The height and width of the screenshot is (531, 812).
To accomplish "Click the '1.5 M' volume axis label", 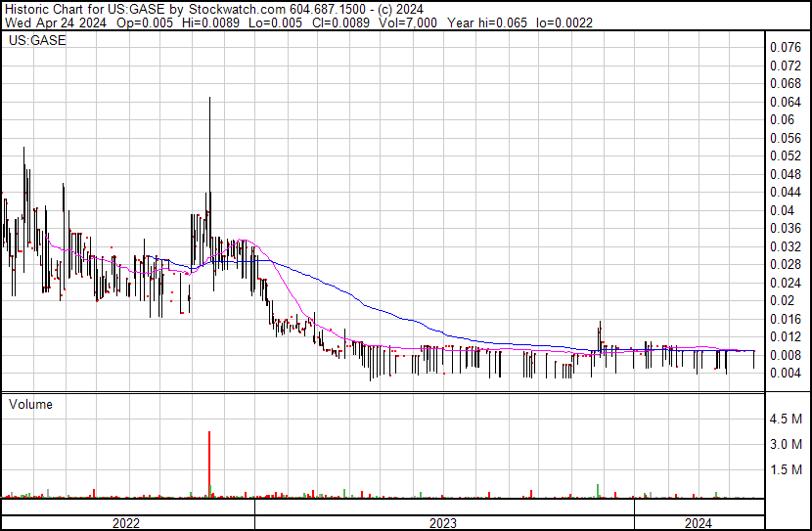I will pos(786,469).
